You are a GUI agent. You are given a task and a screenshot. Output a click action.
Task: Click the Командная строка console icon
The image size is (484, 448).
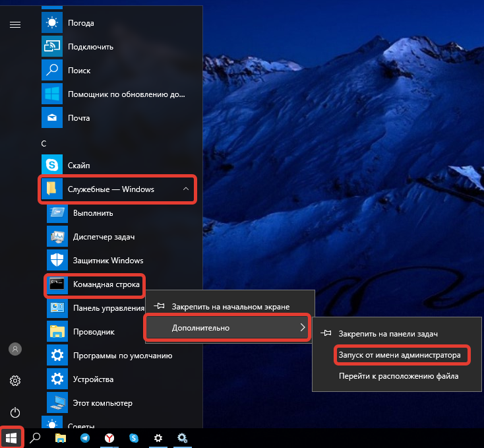coord(57,284)
